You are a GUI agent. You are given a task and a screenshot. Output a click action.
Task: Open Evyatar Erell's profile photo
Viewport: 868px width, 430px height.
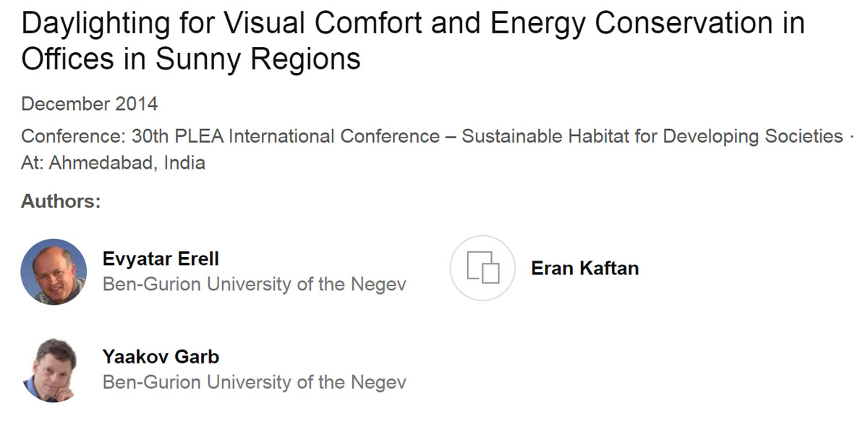(54, 271)
